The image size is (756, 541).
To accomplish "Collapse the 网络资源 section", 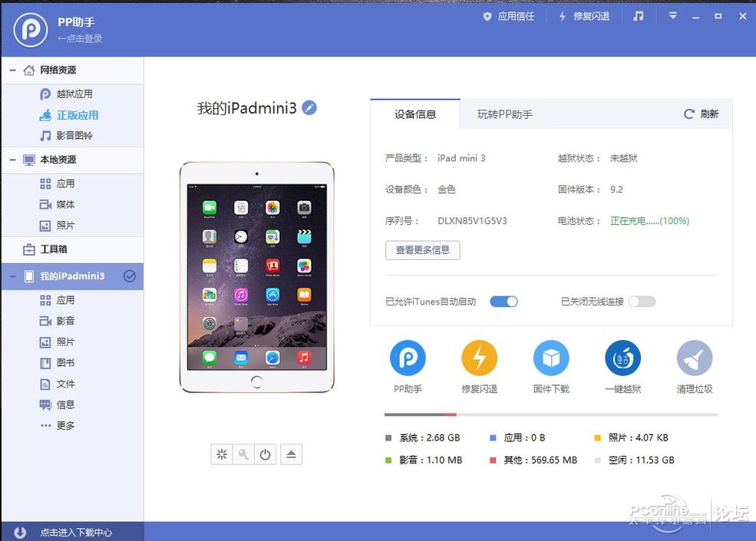I will coord(12,70).
